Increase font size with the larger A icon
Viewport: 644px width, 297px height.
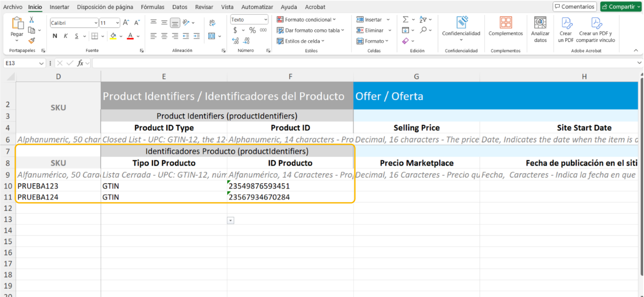(x=126, y=23)
